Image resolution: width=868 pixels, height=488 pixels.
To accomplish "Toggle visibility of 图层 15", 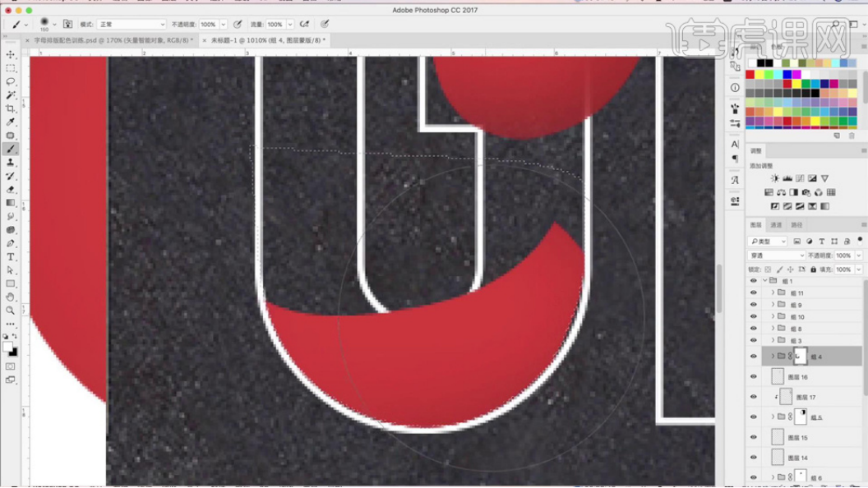I will coord(754,437).
